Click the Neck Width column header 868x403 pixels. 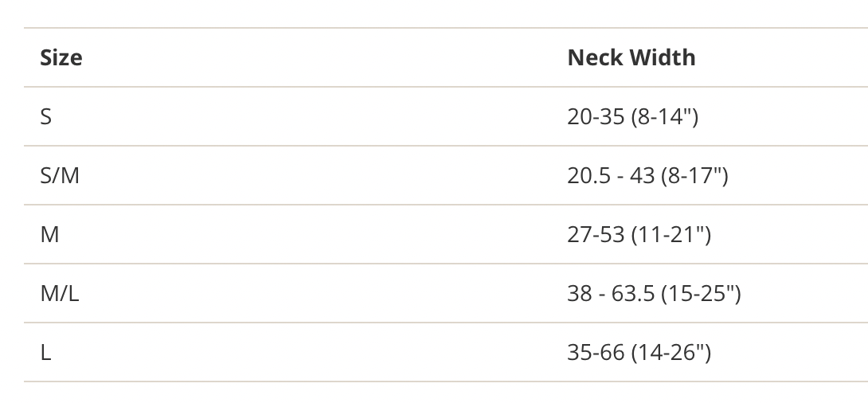631,58
